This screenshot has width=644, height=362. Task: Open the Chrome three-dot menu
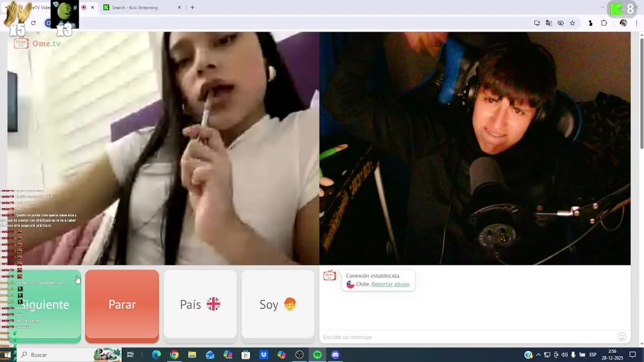click(x=636, y=23)
